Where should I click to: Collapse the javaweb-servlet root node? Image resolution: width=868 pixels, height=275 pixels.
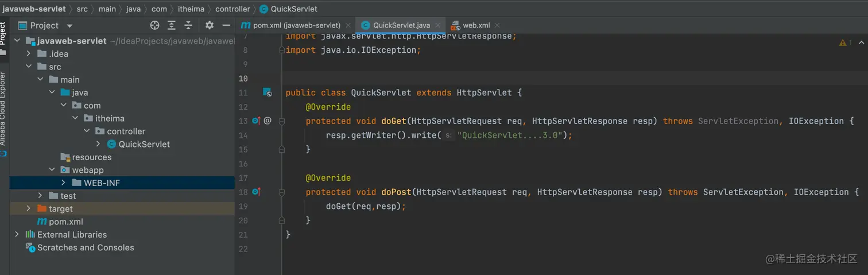[x=17, y=41]
